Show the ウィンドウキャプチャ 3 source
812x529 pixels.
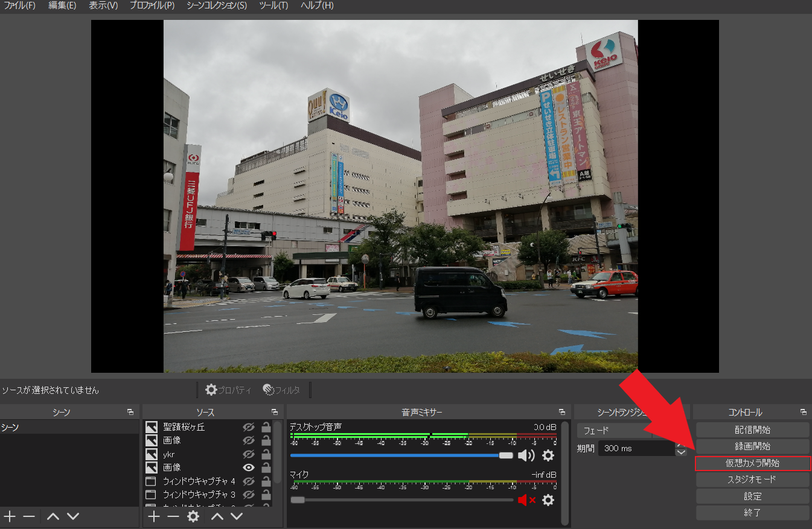coord(248,495)
